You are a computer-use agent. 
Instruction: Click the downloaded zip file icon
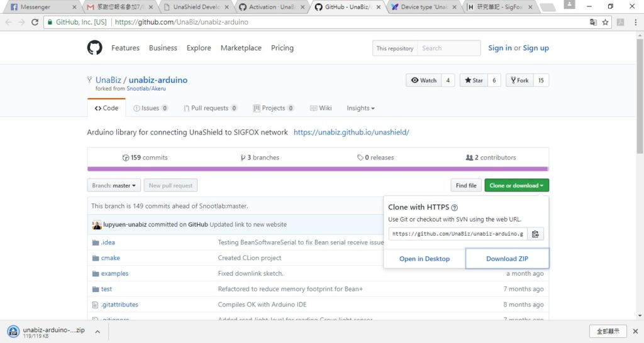tap(13, 332)
